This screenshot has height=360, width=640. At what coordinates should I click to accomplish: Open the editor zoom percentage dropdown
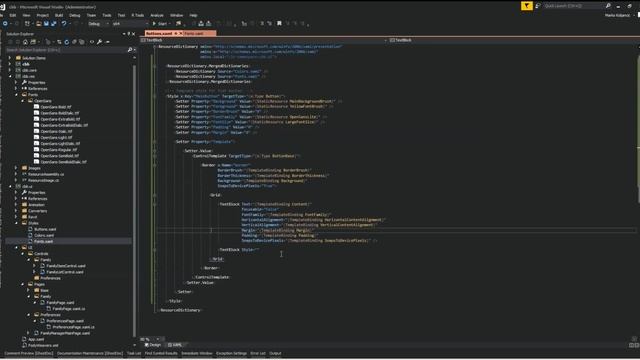pyautogui.click(x=158, y=339)
